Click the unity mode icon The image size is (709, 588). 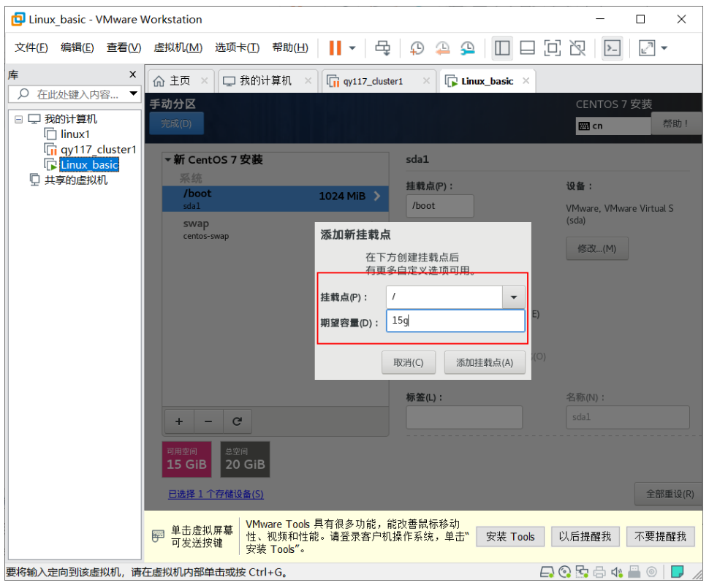(x=577, y=48)
